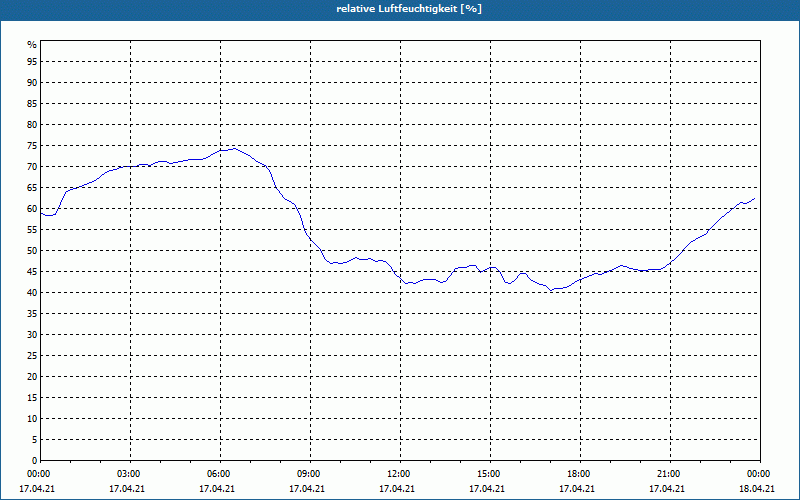This screenshot has height=500, width=800.
Task: Click the 06:00 time label on the x-axis
Action: 217,474
